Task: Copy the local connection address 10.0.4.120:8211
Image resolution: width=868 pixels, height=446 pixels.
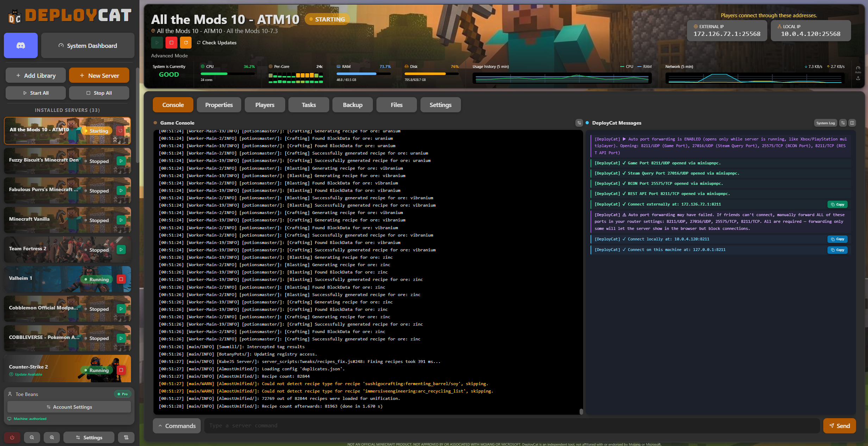Action: click(x=837, y=239)
